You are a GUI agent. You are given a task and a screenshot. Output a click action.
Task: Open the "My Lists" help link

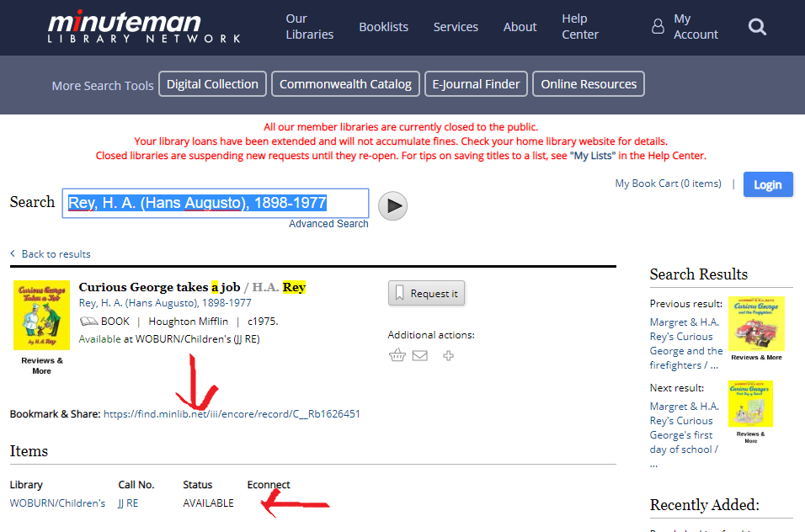coord(593,156)
